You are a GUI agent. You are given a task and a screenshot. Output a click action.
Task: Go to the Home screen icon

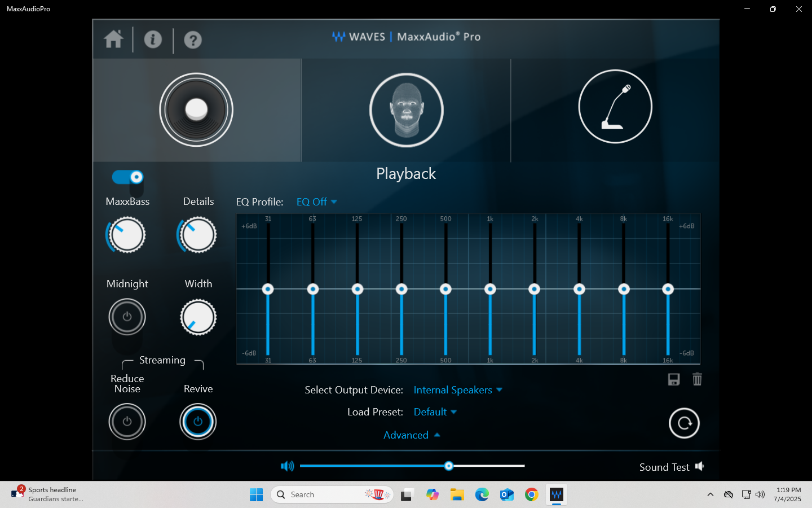tap(113, 40)
